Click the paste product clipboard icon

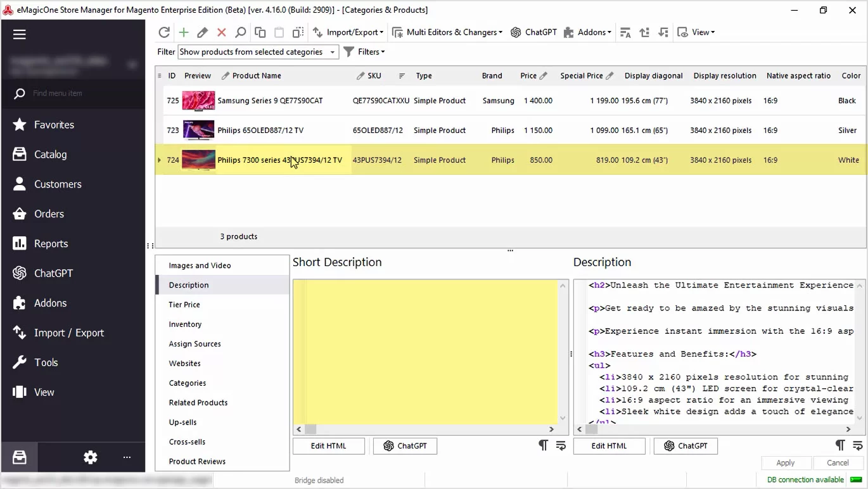pos(279,32)
